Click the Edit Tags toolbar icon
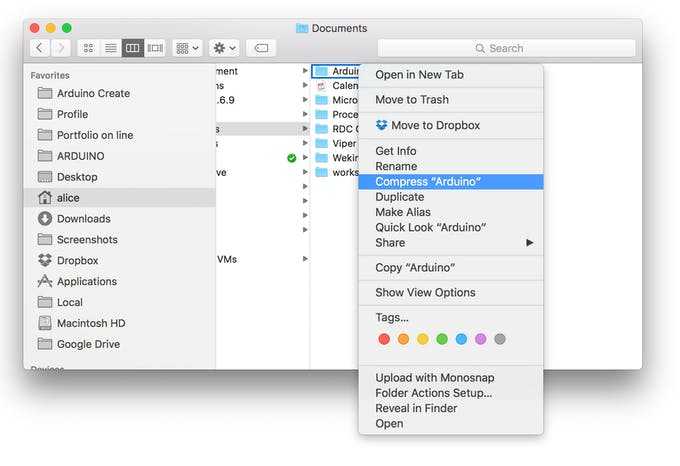 point(260,48)
